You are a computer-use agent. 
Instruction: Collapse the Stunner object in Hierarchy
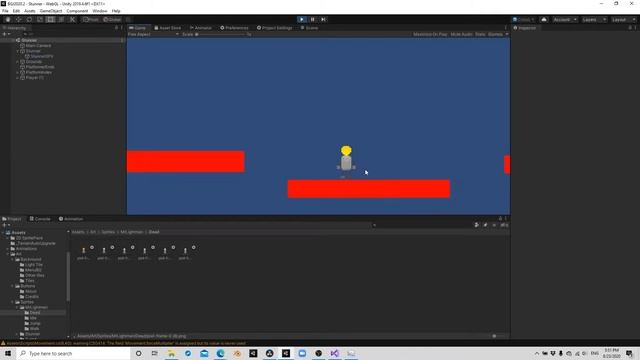pos(18,51)
